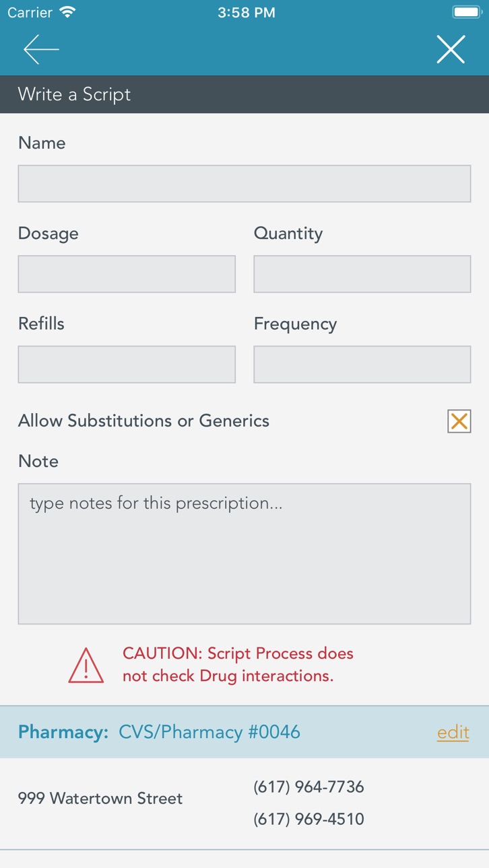Tap the CVS/Pharmacy #0046 name

point(209,732)
